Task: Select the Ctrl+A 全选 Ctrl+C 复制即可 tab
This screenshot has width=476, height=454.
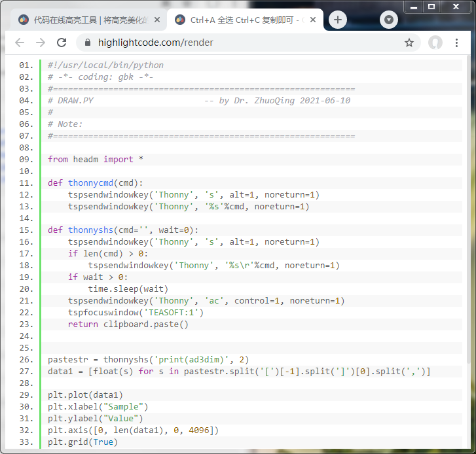Action: click(x=246, y=20)
